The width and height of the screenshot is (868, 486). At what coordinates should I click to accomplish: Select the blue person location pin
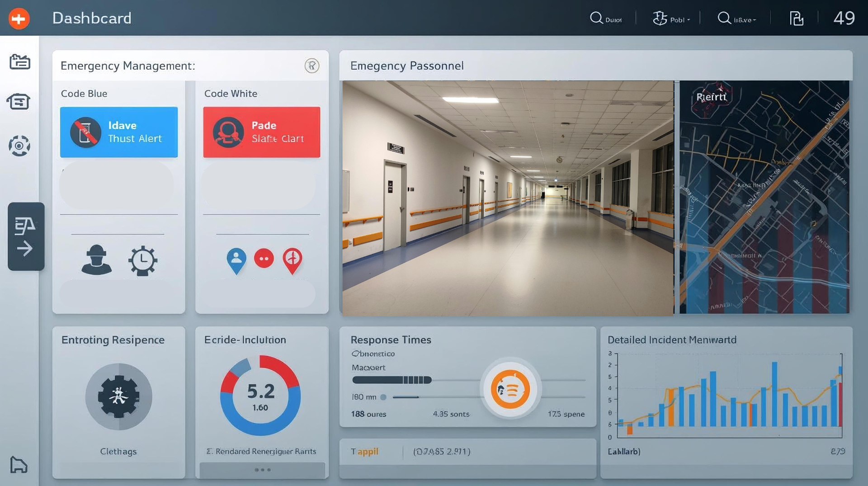(x=236, y=260)
